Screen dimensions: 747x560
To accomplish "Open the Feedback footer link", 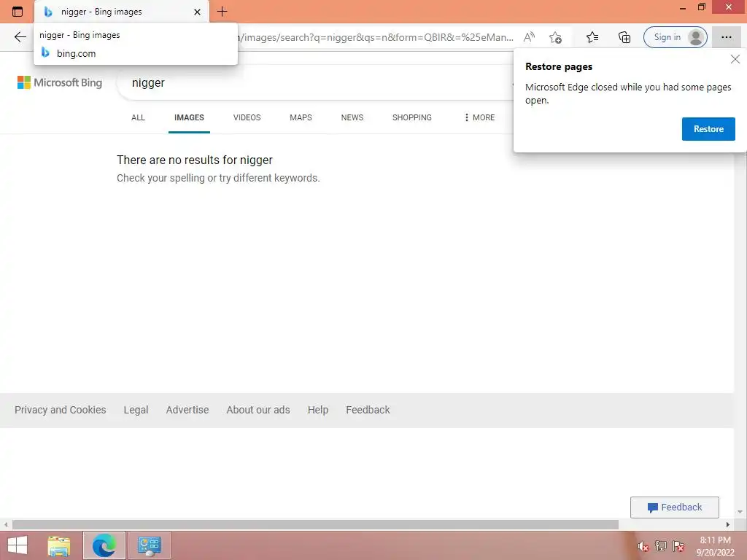I will (x=368, y=410).
